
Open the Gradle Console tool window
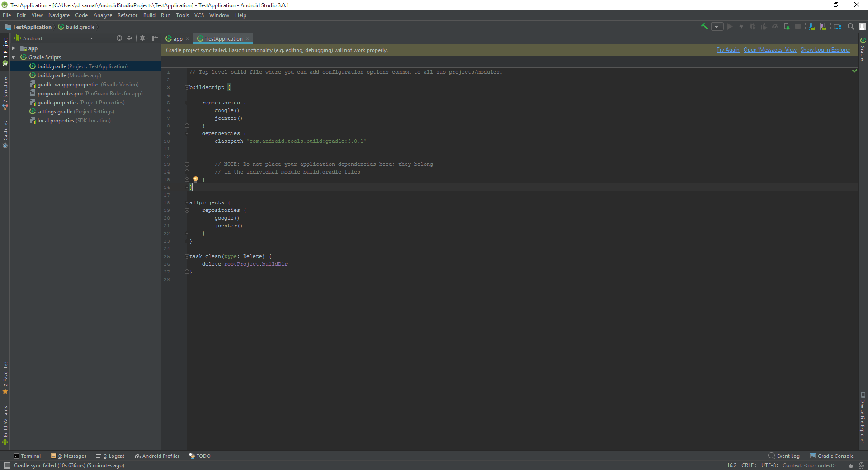click(x=831, y=456)
